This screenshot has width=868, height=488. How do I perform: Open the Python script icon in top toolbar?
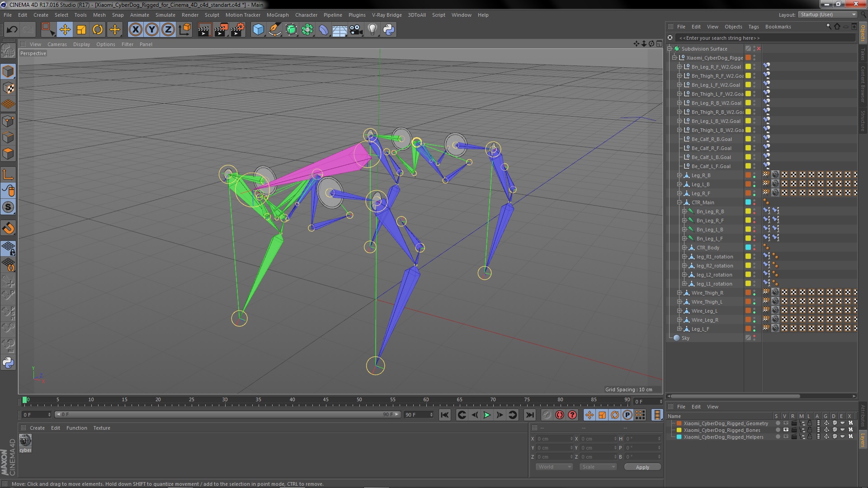pos(389,30)
